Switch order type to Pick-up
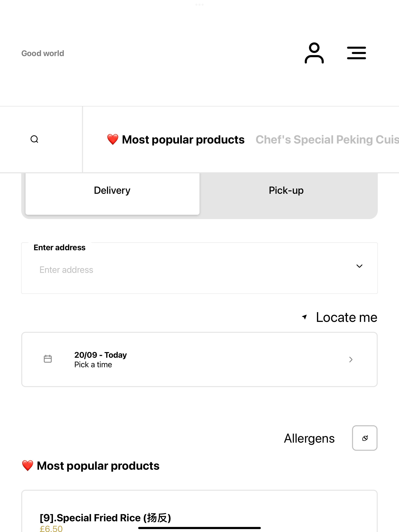Screen dimensions: 399x532 pos(286,190)
